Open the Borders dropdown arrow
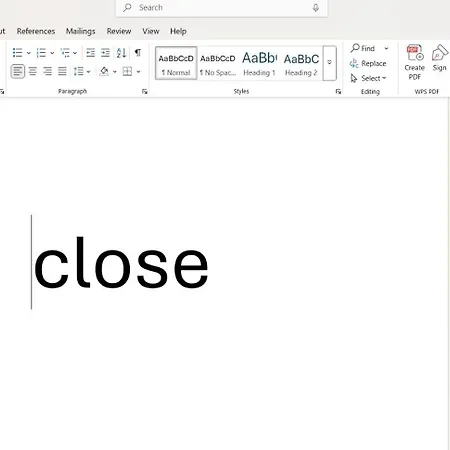 [x=138, y=72]
